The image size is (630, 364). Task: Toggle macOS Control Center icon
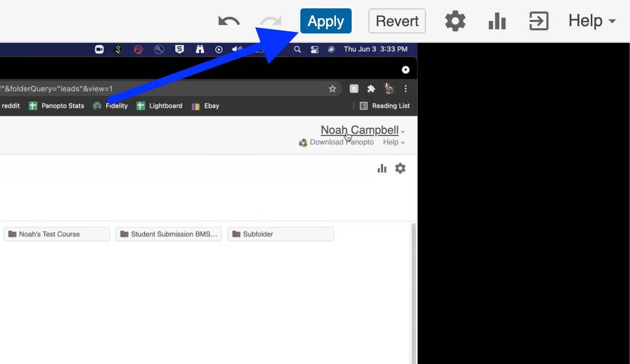coord(314,49)
